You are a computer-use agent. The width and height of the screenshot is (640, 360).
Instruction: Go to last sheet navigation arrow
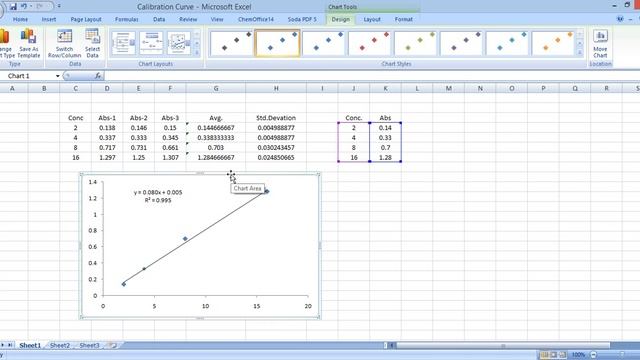pos(10,345)
